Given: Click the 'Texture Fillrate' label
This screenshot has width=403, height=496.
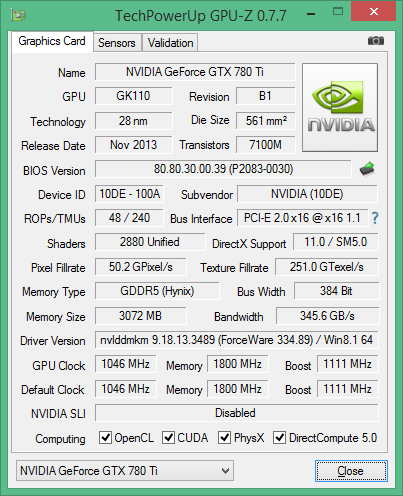Looking at the screenshot, I should (x=234, y=268).
